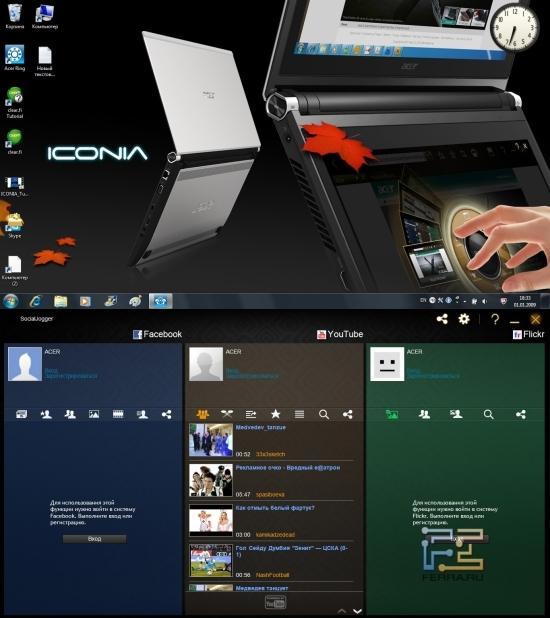Click the analog clock gadget on desktop

click(515, 28)
